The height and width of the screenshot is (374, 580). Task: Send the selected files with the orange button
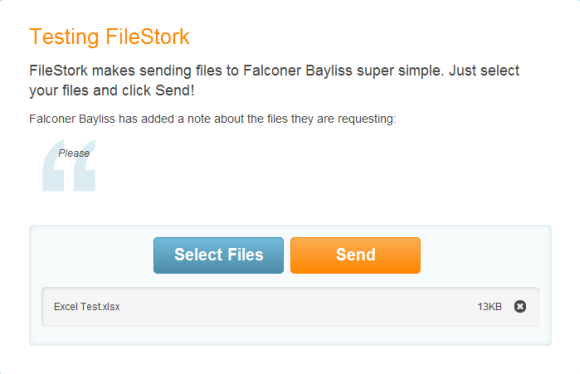355,255
